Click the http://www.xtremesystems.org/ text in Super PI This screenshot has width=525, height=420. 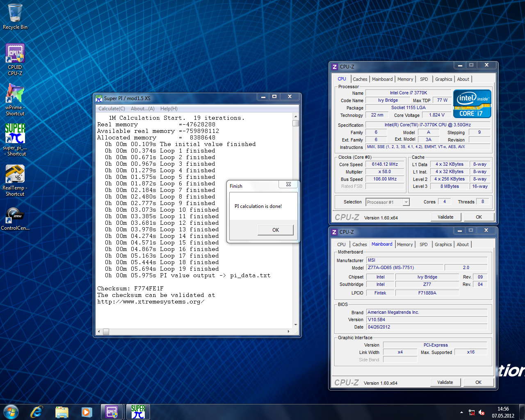[151, 301]
